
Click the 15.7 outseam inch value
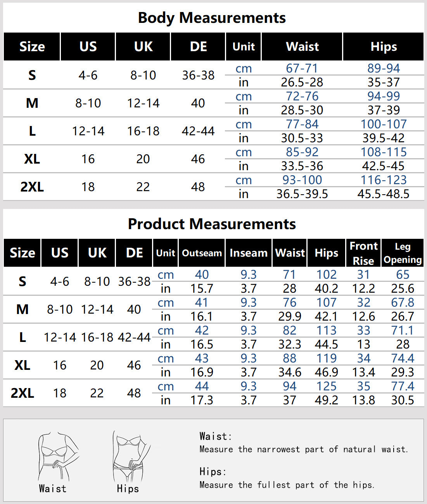(202, 288)
